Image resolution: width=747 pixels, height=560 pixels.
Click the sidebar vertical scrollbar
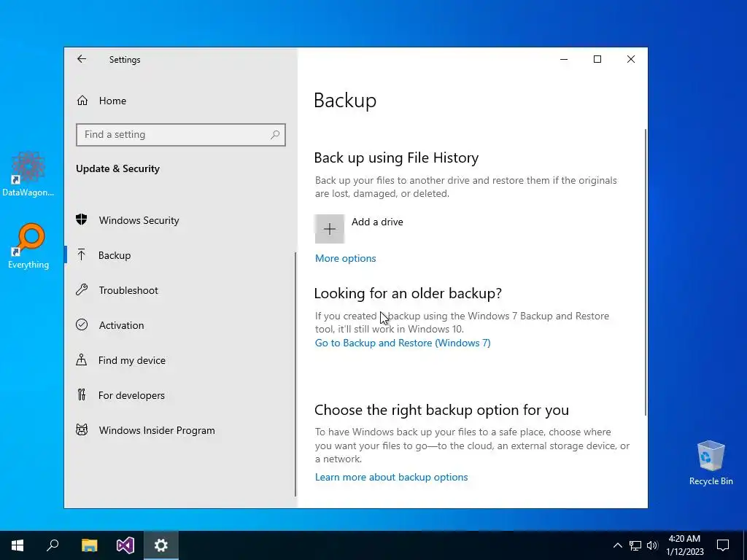pyautogui.click(x=295, y=374)
